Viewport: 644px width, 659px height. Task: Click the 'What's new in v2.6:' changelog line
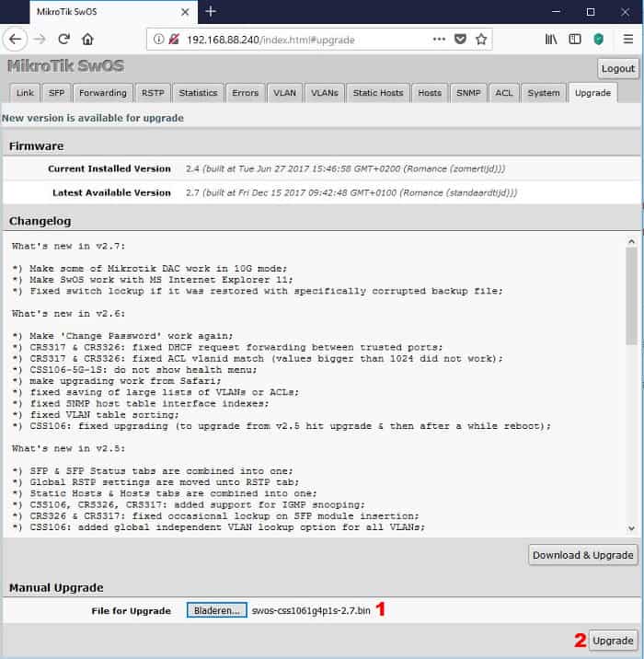pyautogui.click(x=68, y=314)
